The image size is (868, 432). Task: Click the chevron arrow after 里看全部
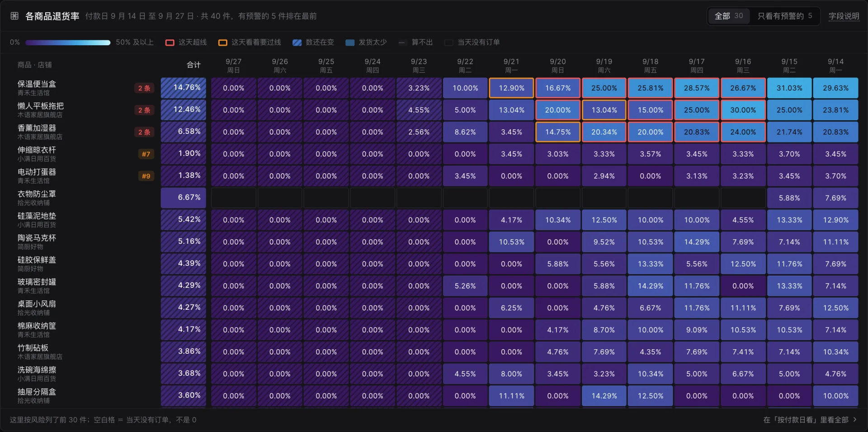[x=854, y=420]
